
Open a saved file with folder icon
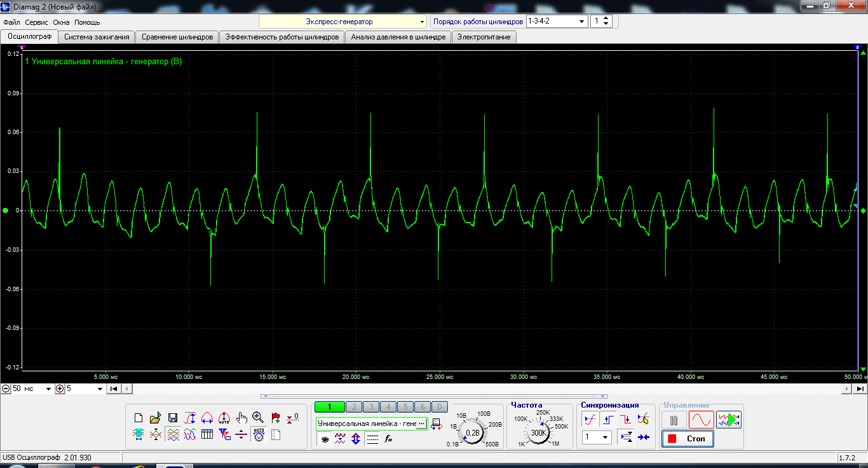(x=156, y=418)
